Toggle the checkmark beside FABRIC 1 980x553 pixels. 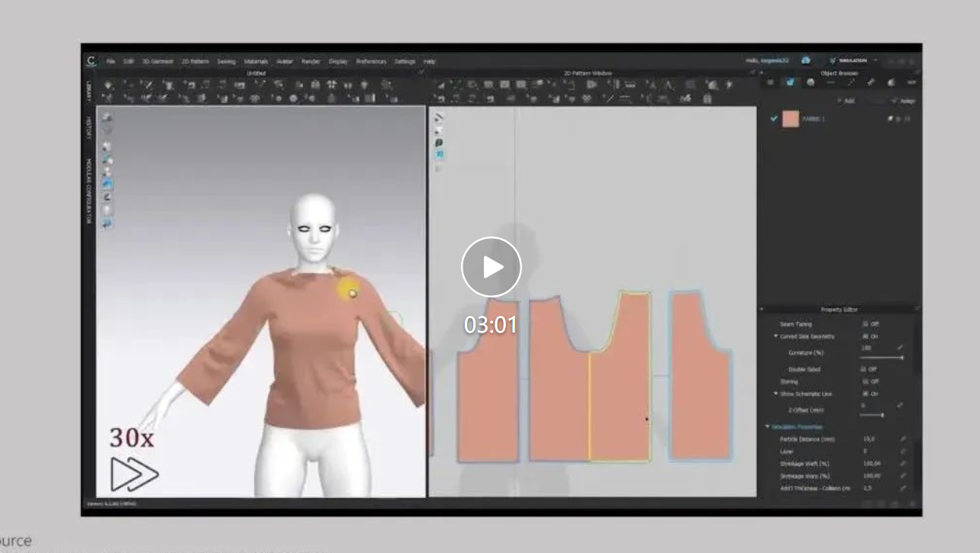(773, 119)
